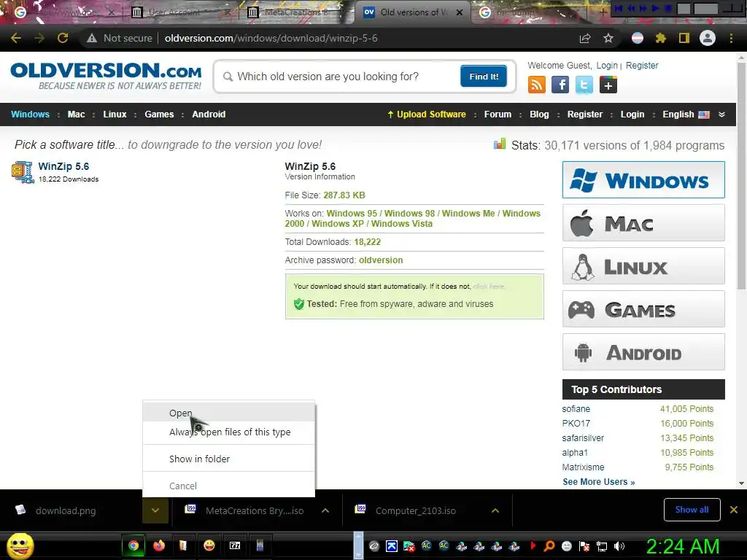Click the WinZip 5.6 program icon
The height and width of the screenshot is (560, 747).
[22, 172]
